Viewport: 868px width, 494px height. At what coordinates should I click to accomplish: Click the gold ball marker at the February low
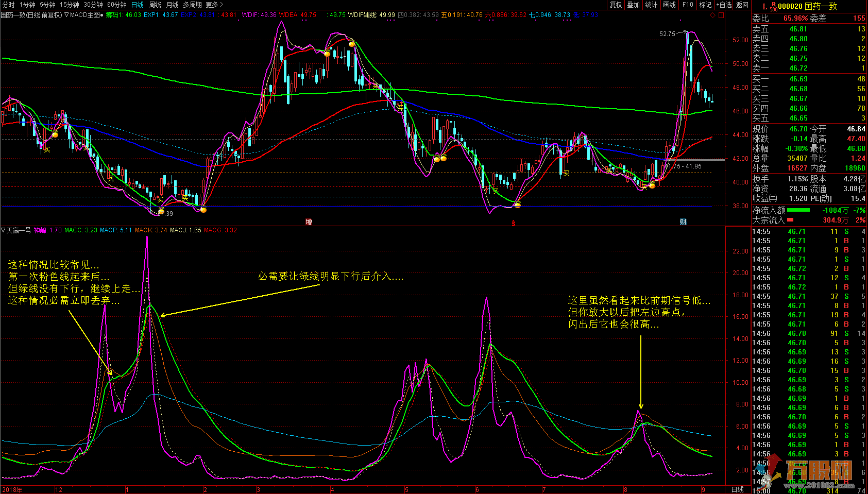tap(203, 210)
